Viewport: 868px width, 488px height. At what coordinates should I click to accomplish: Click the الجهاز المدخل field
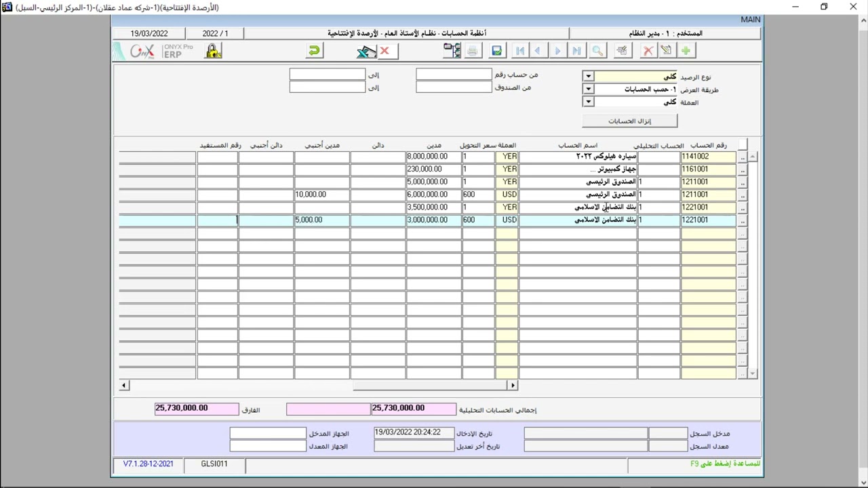[x=268, y=433]
